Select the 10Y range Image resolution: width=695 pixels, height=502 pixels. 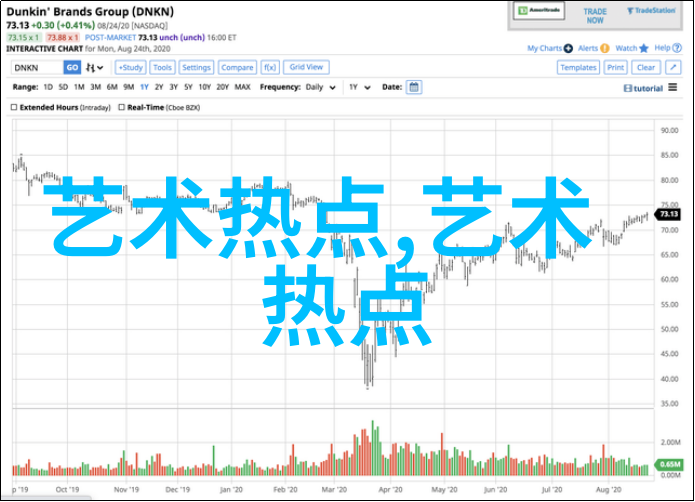pos(204,87)
